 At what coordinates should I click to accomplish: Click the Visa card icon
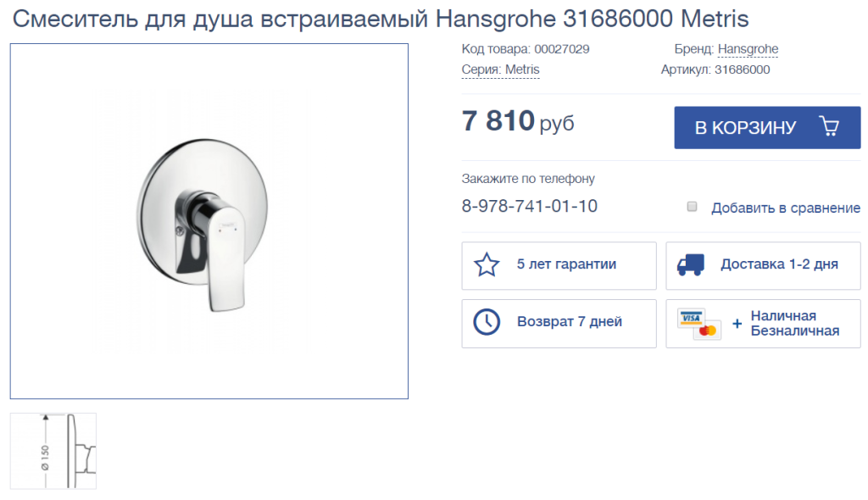(691, 318)
